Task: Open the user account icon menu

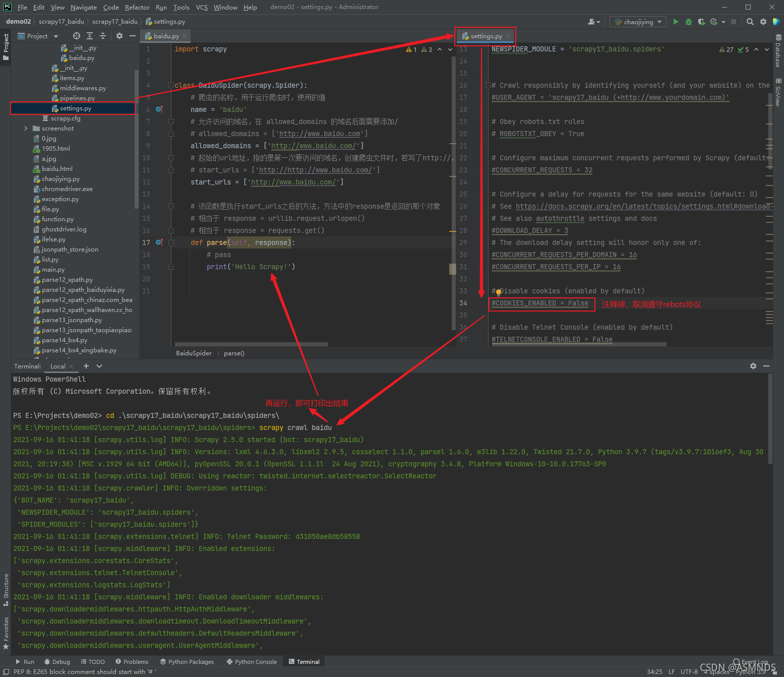Action: (x=594, y=22)
